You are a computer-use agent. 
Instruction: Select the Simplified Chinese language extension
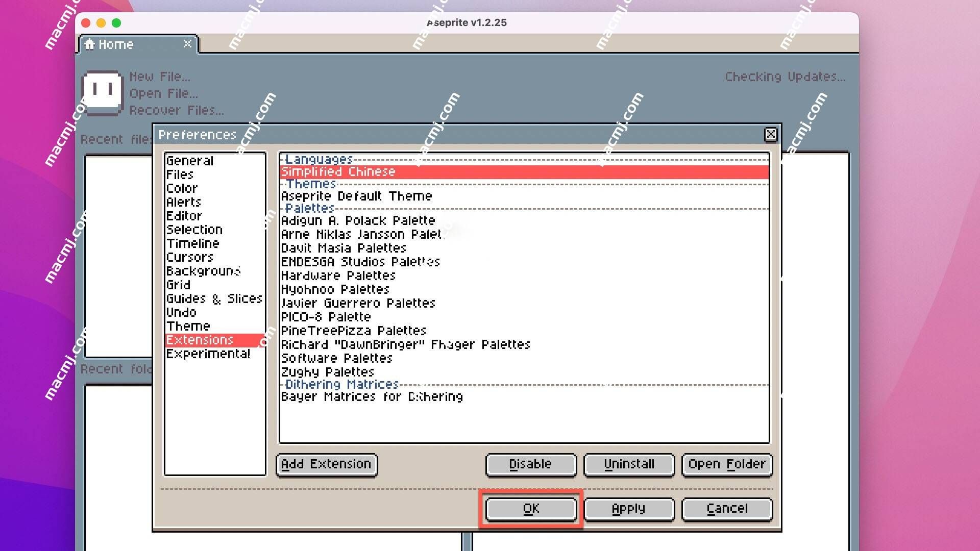(x=524, y=172)
